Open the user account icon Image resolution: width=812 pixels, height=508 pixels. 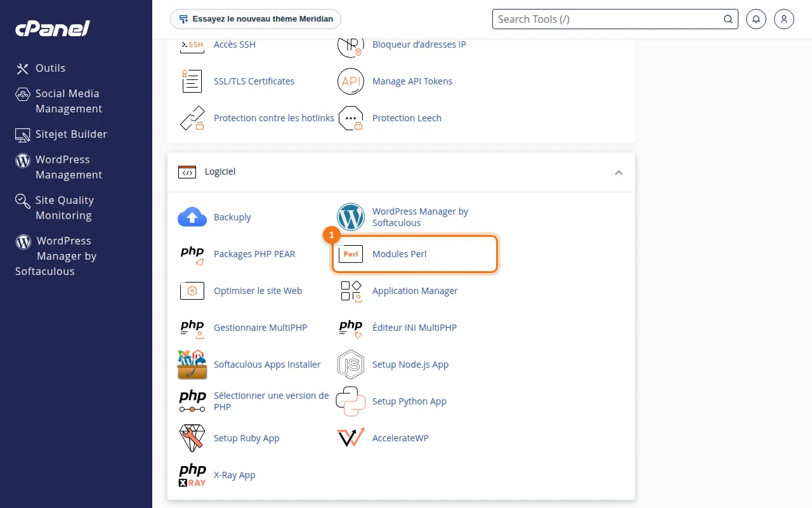[x=784, y=19]
